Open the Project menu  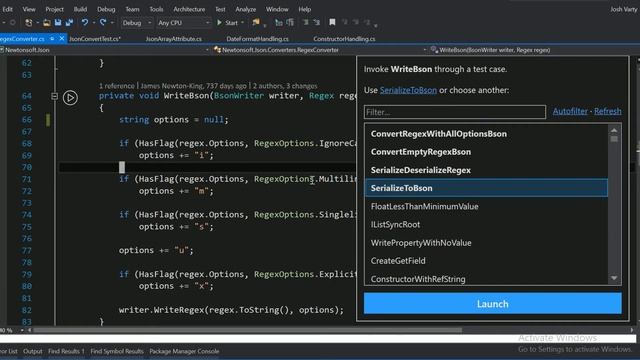point(54,9)
